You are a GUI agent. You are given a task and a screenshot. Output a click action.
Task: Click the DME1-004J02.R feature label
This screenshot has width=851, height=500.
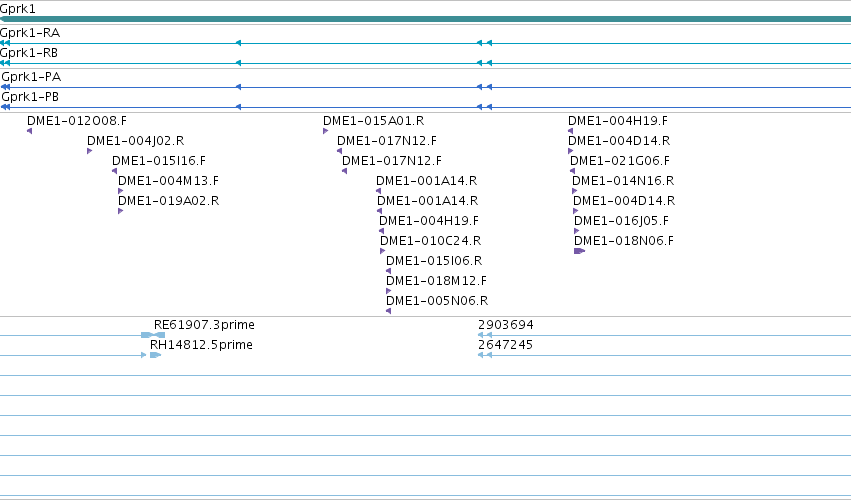[x=135, y=141]
